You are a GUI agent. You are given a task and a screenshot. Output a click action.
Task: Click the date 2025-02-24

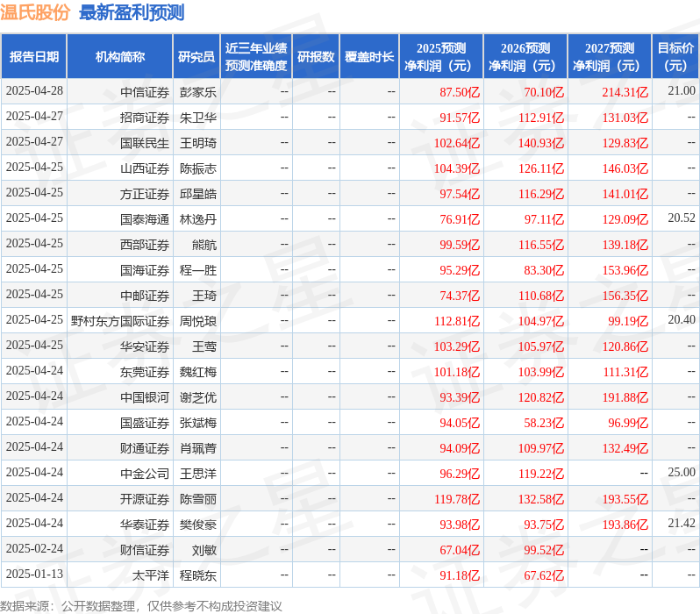pos(34,549)
